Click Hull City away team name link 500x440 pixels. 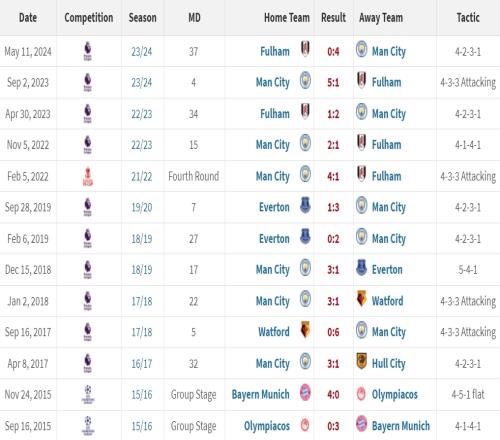(389, 364)
